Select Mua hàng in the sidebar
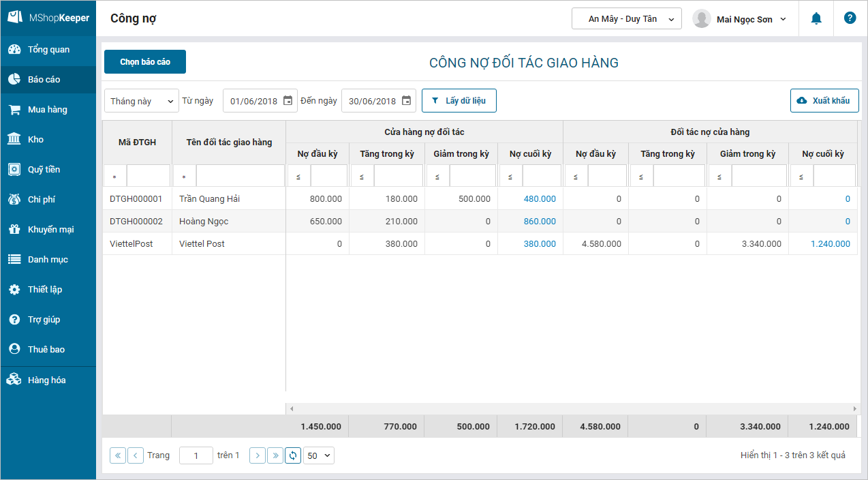Viewport: 868px width, 480px height. [x=48, y=110]
